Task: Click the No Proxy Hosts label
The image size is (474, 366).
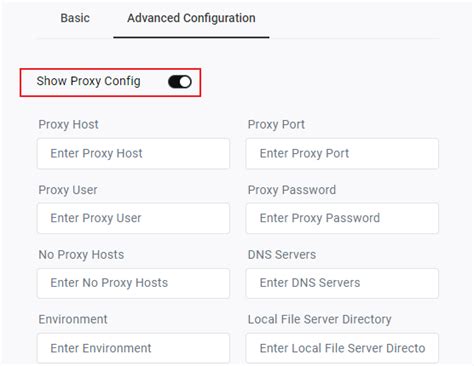Action: click(x=81, y=255)
